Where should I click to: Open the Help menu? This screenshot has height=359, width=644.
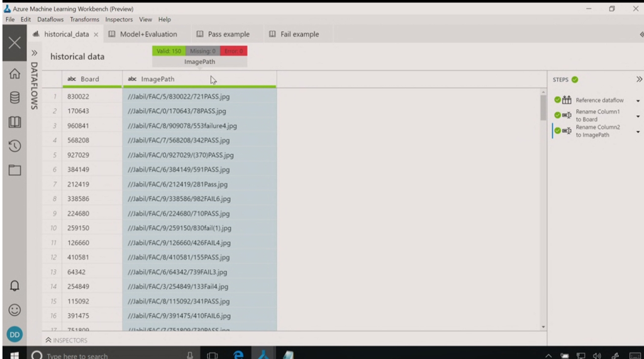click(x=164, y=19)
